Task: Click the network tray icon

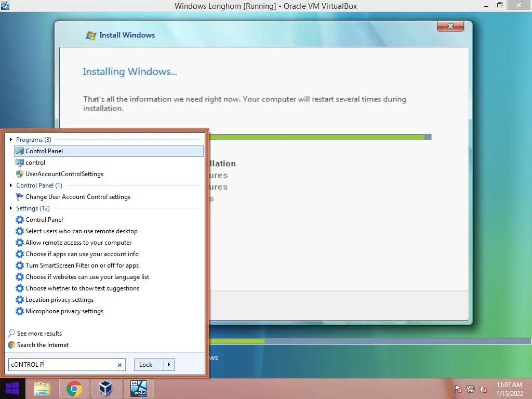Action: click(x=471, y=389)
